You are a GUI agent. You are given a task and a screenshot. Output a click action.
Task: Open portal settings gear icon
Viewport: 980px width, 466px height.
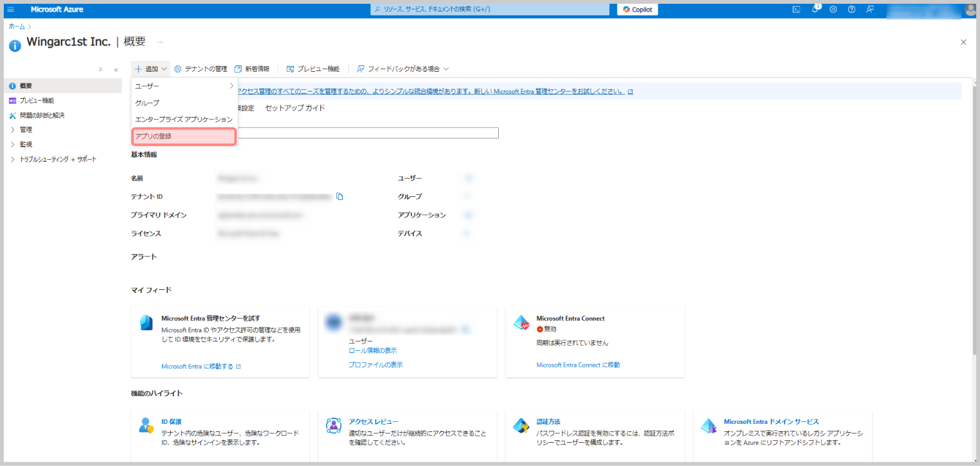point(833,9)
